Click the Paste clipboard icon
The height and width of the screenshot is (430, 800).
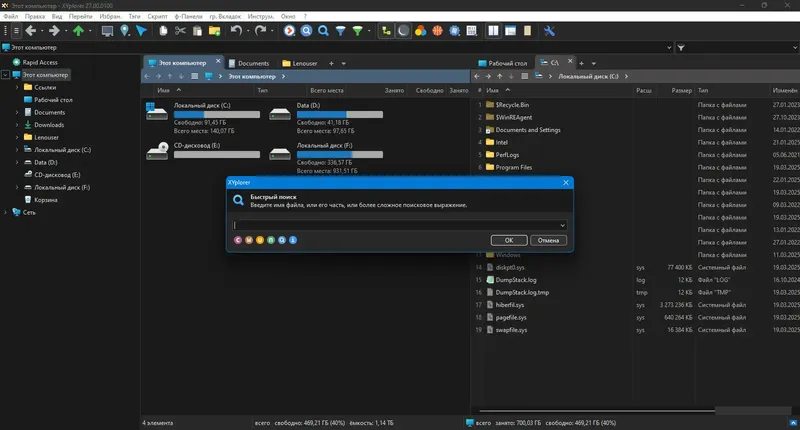197,31
